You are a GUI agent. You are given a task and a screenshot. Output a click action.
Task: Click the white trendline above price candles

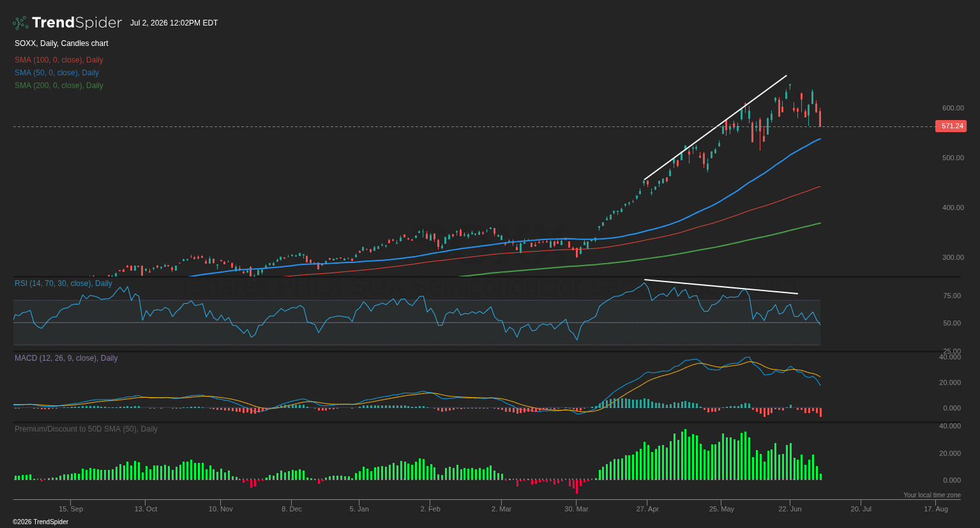point(715,128)
